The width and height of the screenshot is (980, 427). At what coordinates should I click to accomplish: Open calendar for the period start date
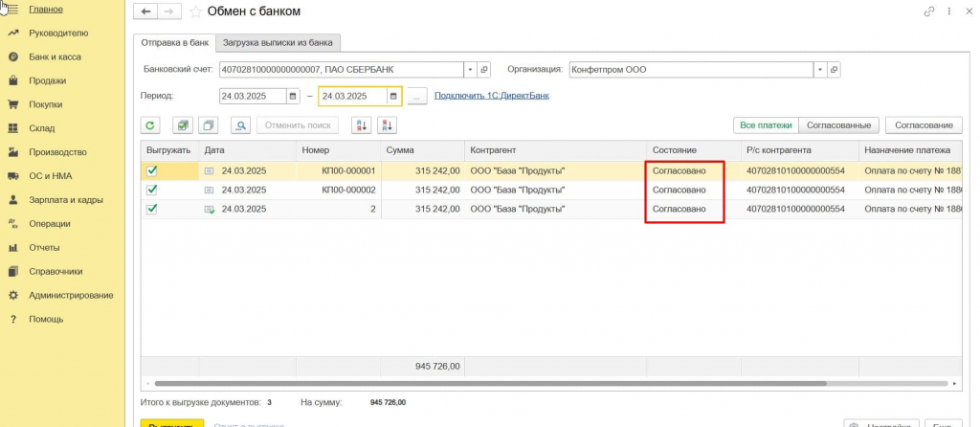click(293, 97)
